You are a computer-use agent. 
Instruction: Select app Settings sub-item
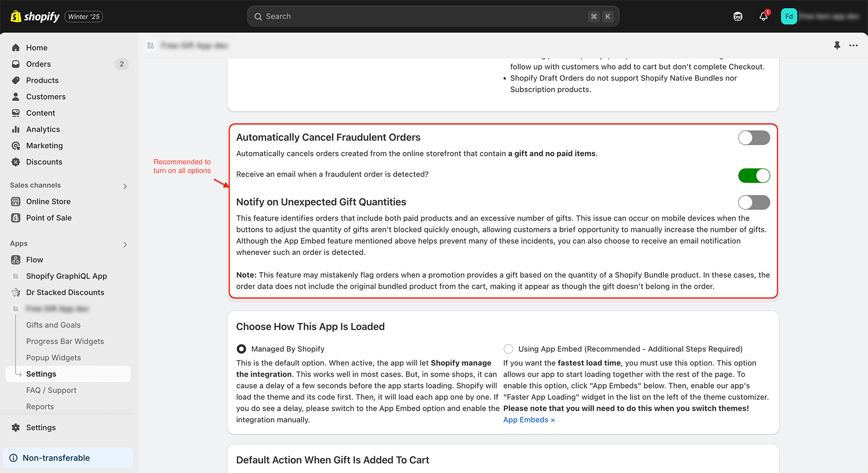[x=68, y=374]
